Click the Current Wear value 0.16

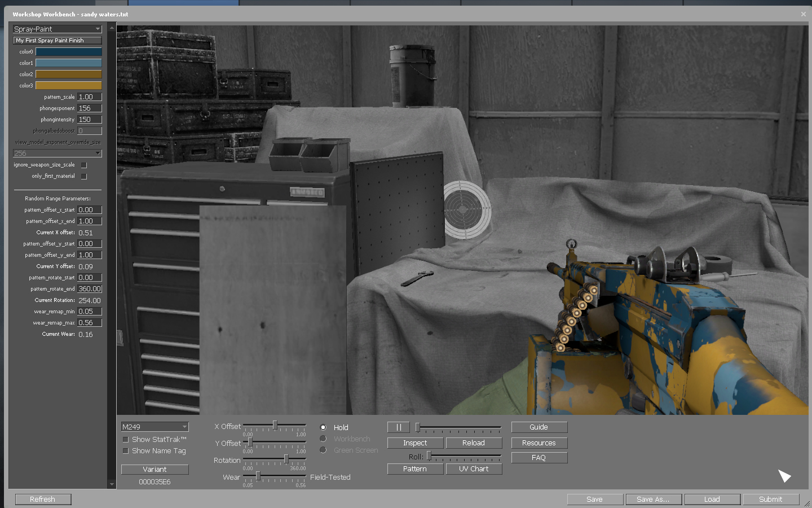point(86,335)
